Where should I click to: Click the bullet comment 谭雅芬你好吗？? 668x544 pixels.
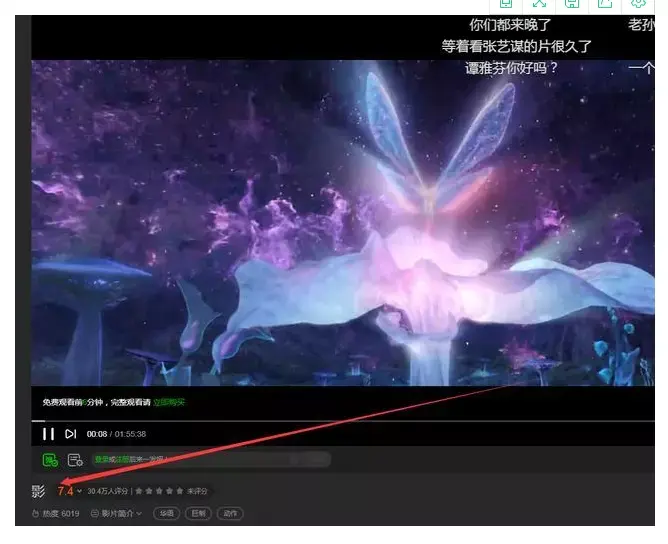pos(511,68)
